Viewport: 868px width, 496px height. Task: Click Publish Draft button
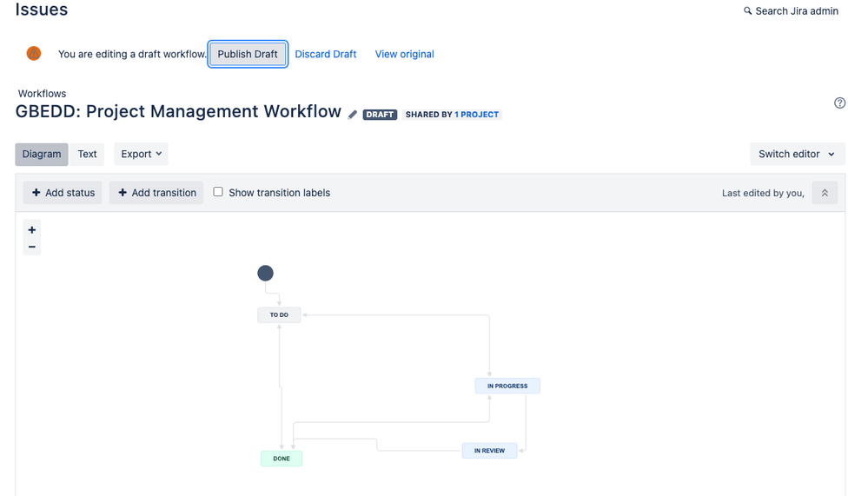248,54
